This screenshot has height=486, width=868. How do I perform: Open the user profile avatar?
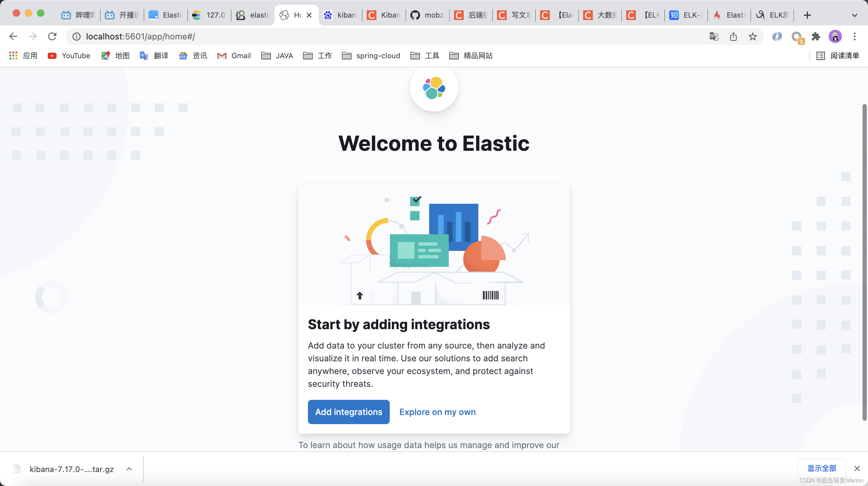[835, 36]
